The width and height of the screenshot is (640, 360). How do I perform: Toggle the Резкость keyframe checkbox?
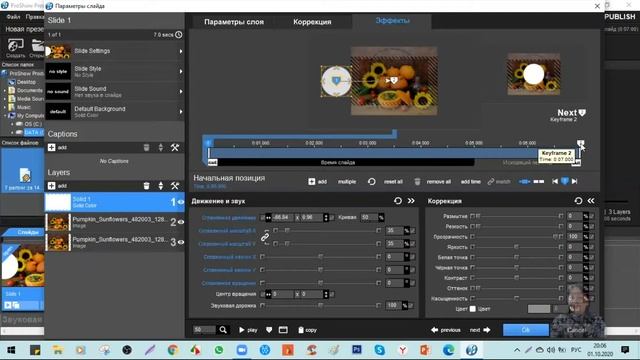pos(592,226)
